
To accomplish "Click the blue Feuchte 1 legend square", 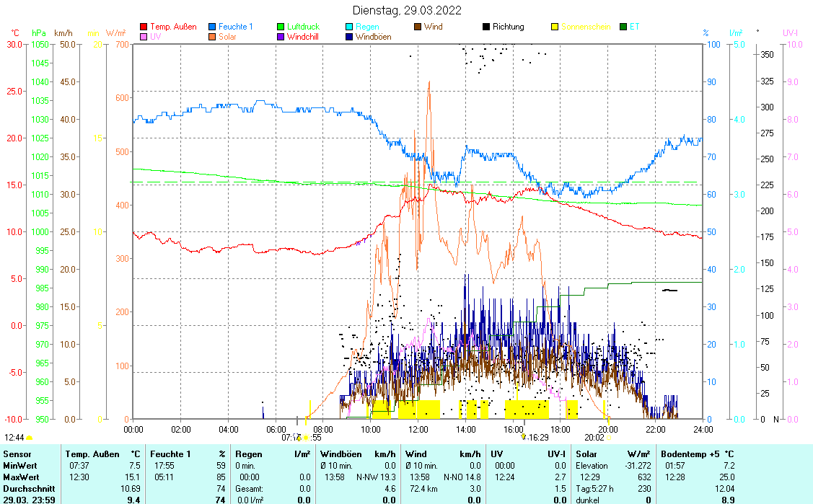I will [x=213, y=27].
